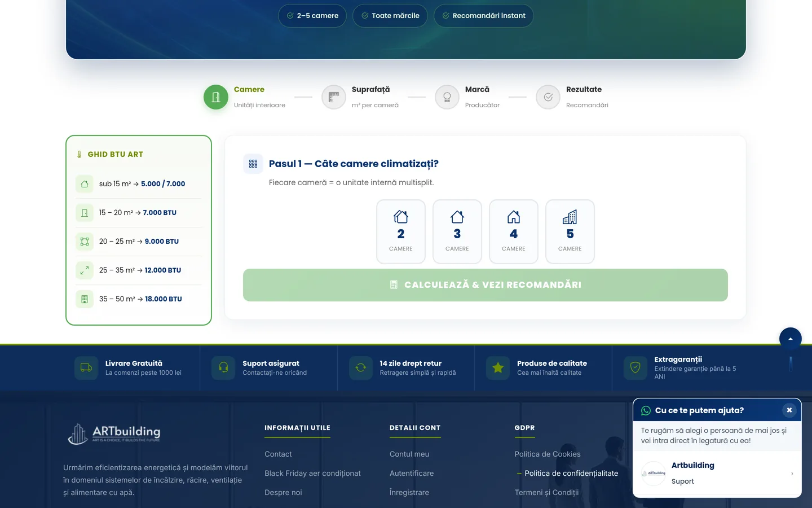
Task: Click the building icon for 35 – 50 m²
Action: [85, 299]
